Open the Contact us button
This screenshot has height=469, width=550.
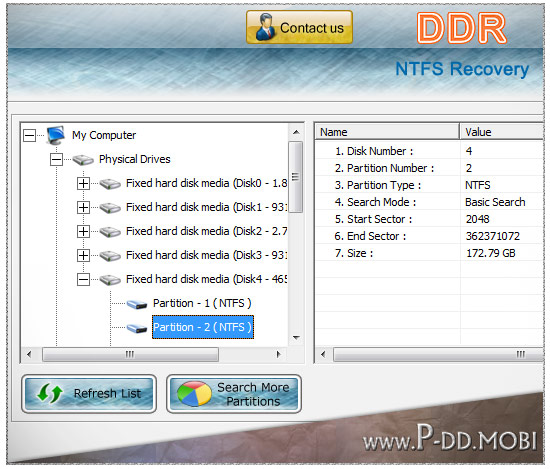click(x=299, y=27)
